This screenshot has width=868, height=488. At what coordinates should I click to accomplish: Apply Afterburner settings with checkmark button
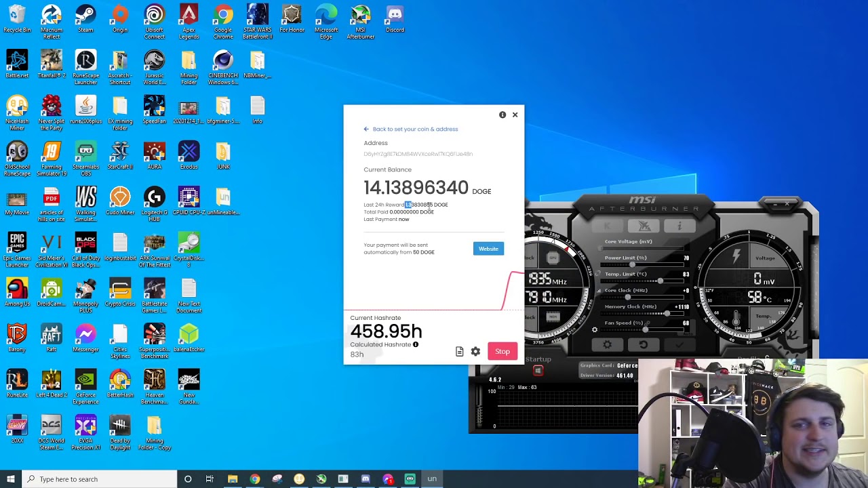click(679, 344)
